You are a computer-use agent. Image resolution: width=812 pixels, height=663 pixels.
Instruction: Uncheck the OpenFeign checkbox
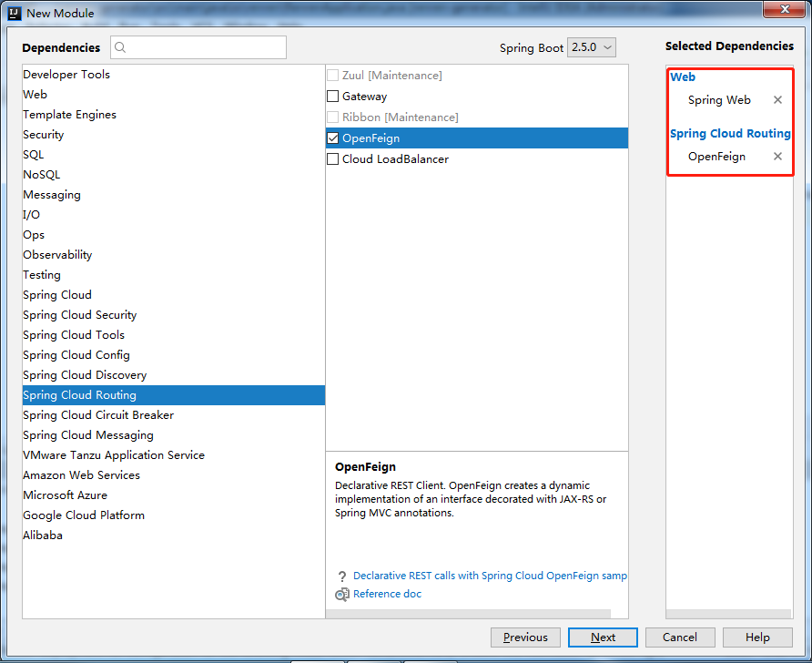pos(333,138)
